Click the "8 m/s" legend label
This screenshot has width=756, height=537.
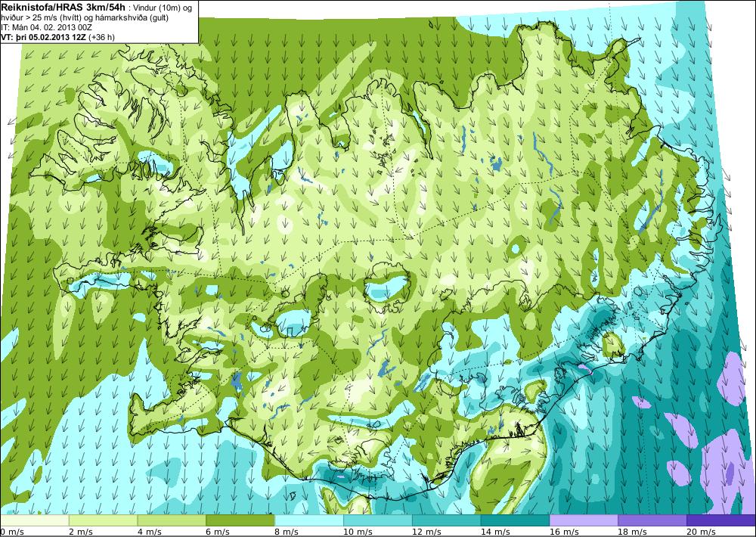[x=287, y=532]
